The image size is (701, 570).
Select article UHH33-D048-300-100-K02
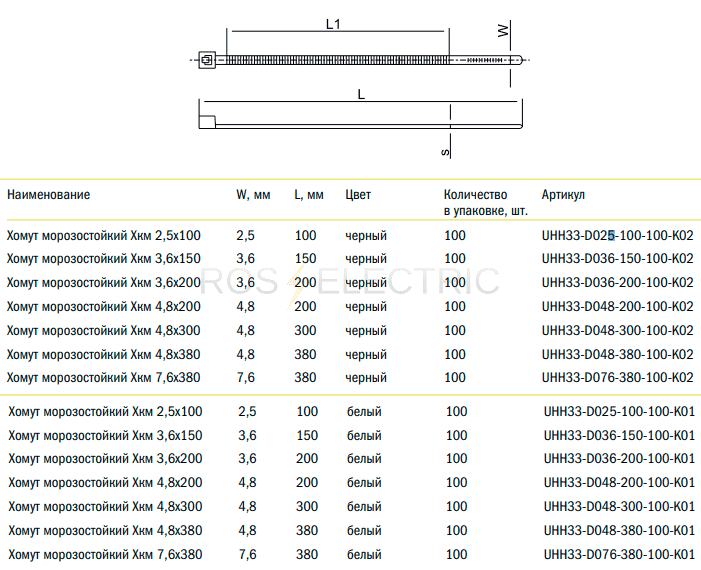tap(617, 331)
